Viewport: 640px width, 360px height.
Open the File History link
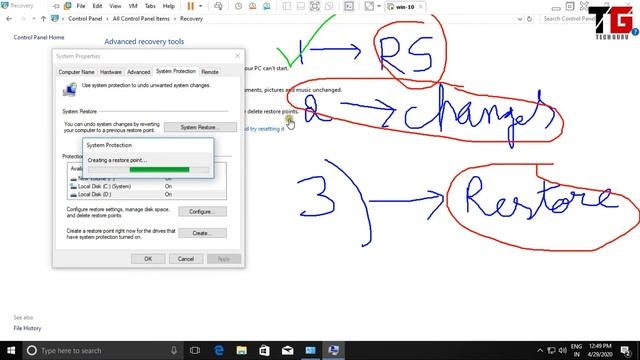[x=27, y=328]
